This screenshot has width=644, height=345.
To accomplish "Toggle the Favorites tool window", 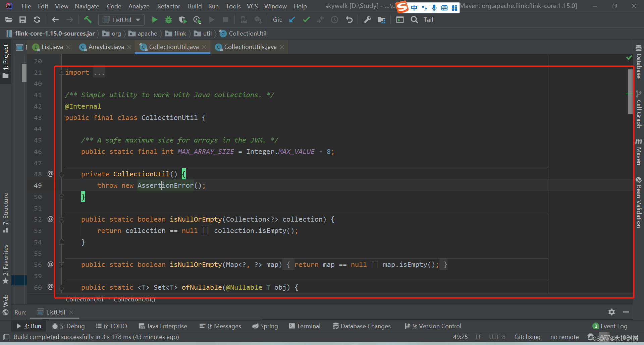I will click(5, 264).
